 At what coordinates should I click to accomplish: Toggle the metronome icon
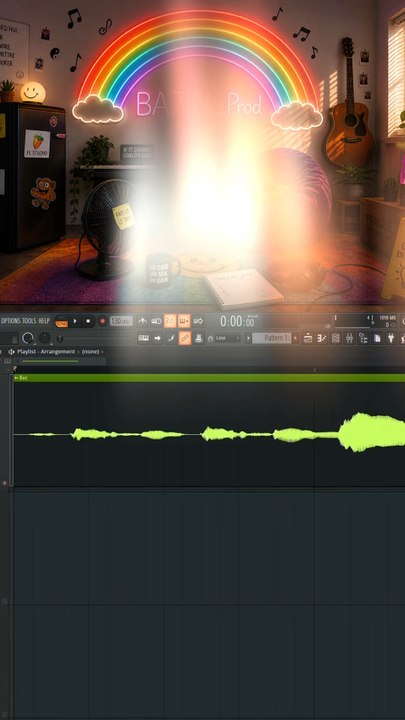point(143,321)
